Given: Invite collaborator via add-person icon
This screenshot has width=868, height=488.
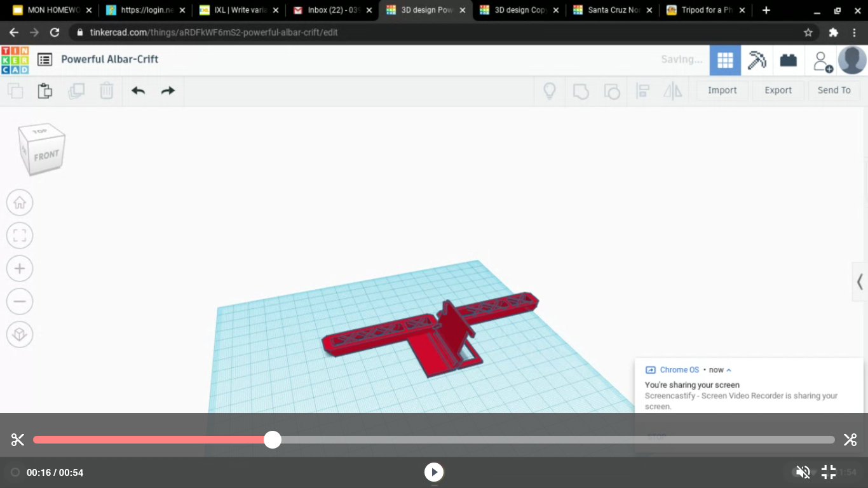Looking at the screenshot, I should pos(822,61).
